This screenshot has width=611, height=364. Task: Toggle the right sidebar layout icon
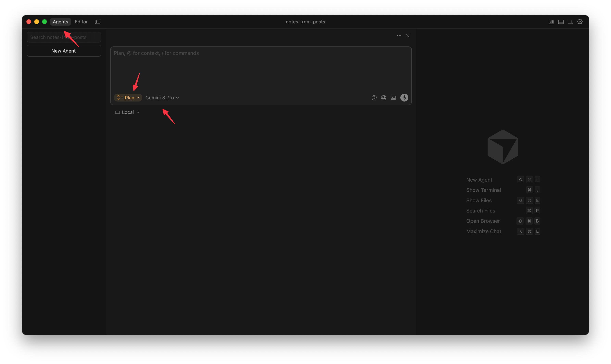570,22
